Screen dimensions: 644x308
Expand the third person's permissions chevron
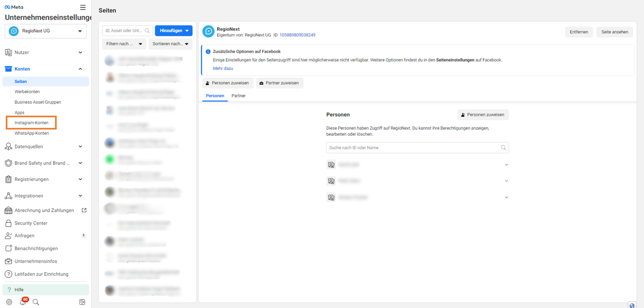pyautogui.click(x=507, y=197)
